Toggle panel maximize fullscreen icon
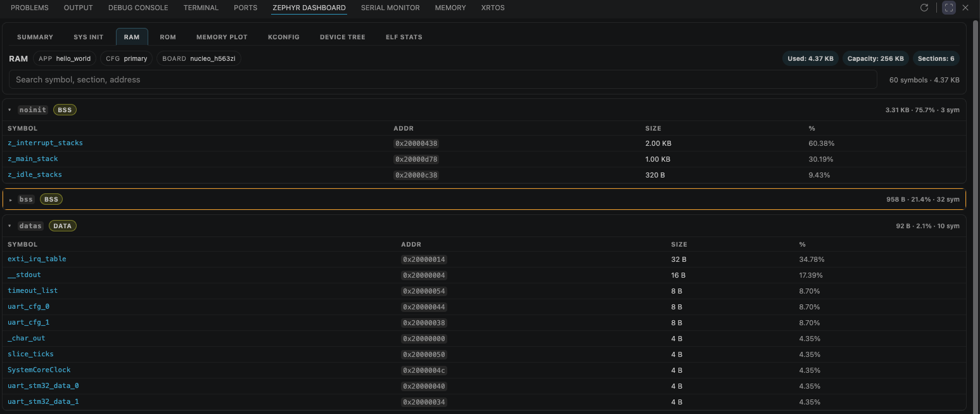The width and height of the screenshot is (980, 414). 948,8
